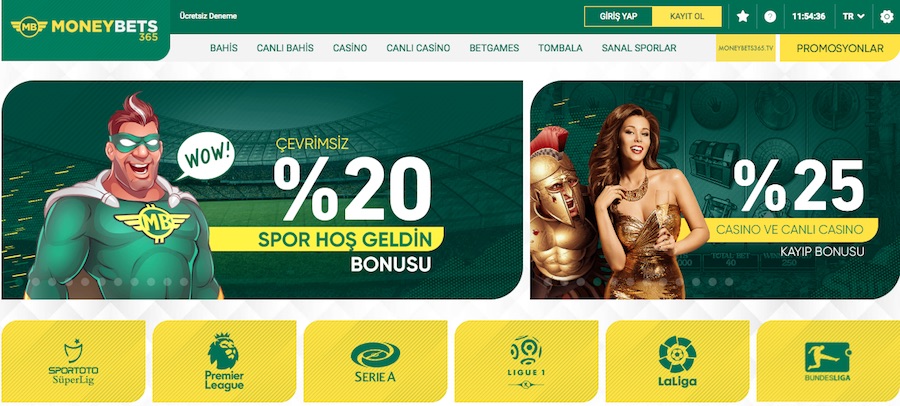Select the LaLiga league tile
Image resolution: width=900 pixels, height=406 pixels.
(x=677, y=361)
